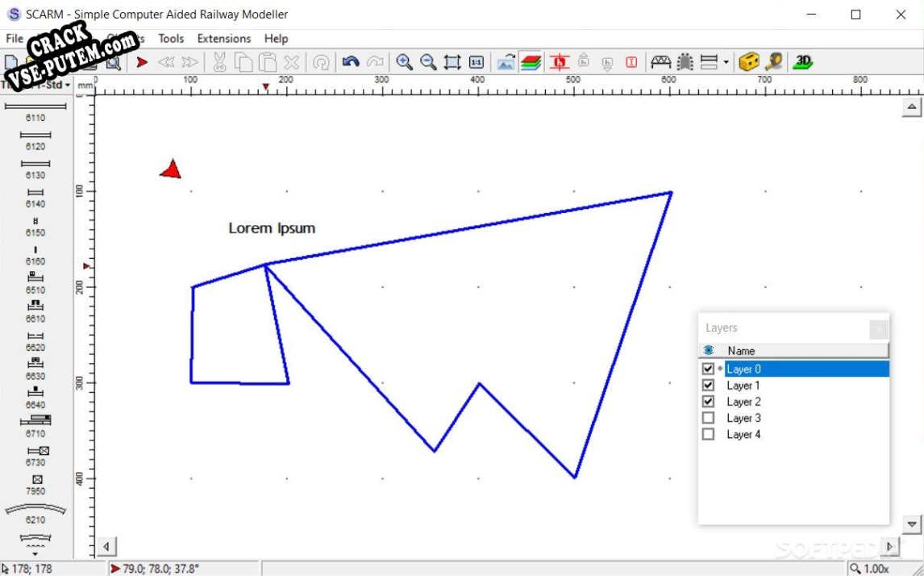Click the Copy icon in the toolbar

[243, 62]
